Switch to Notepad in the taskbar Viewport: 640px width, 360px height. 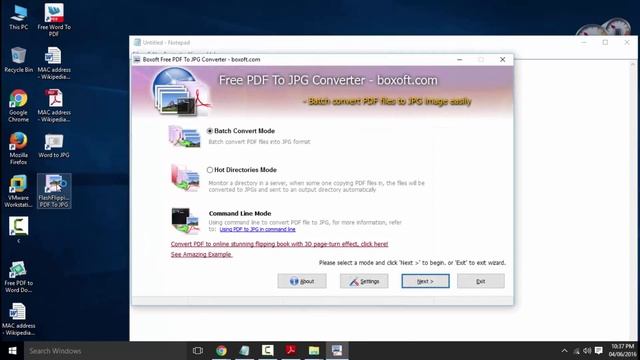(x=244, y=351)
